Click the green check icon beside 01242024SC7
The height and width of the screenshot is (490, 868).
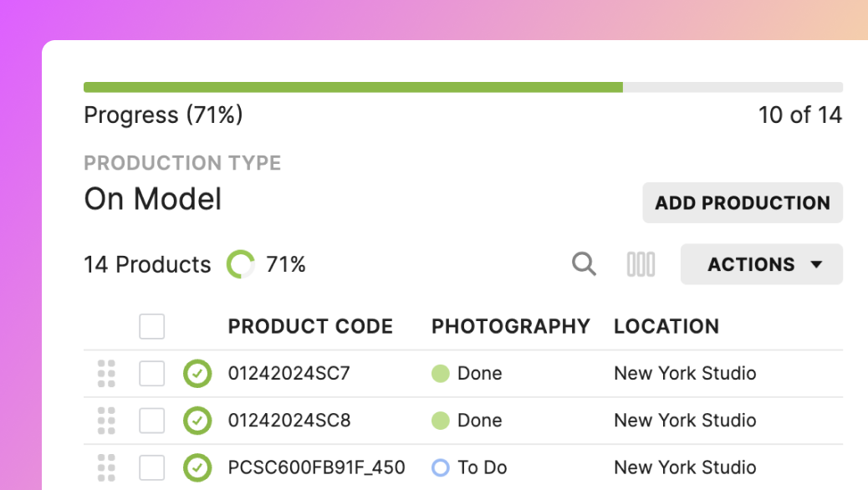(x=197, y=374)
